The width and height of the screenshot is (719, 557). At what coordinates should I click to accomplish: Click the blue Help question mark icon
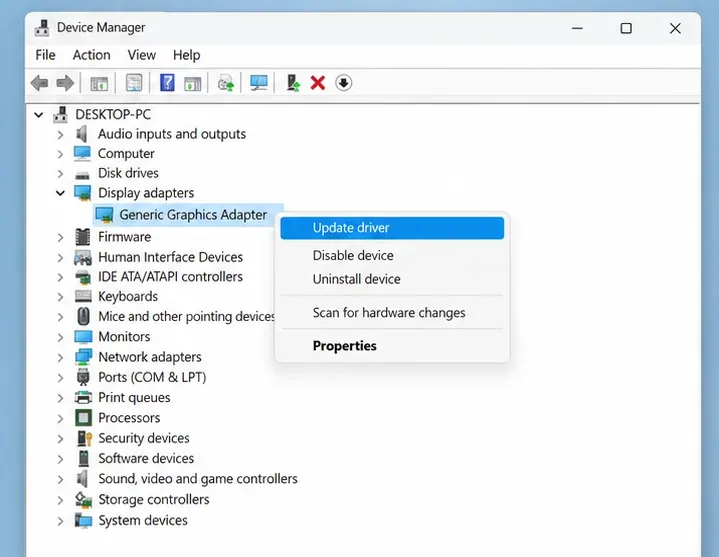(167, 83)
